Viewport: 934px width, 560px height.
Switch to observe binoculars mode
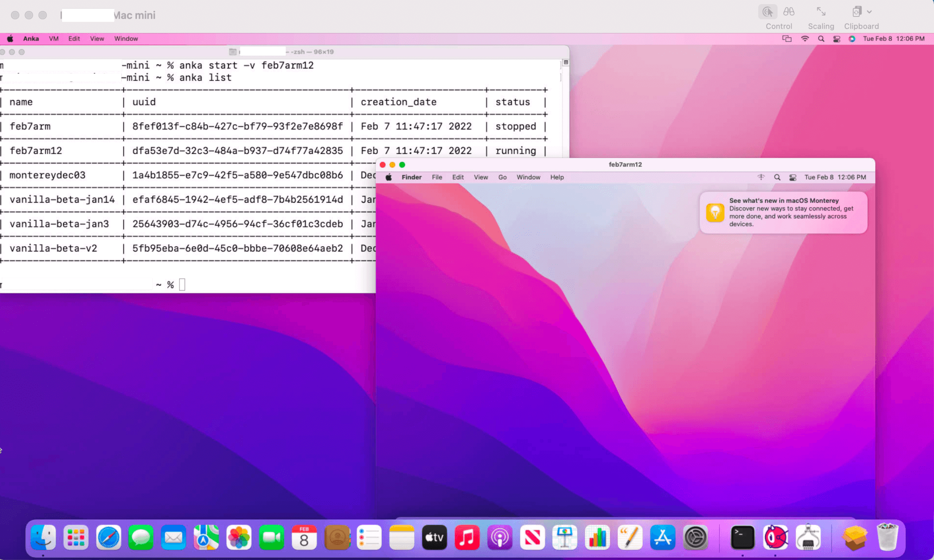(789, 12)
